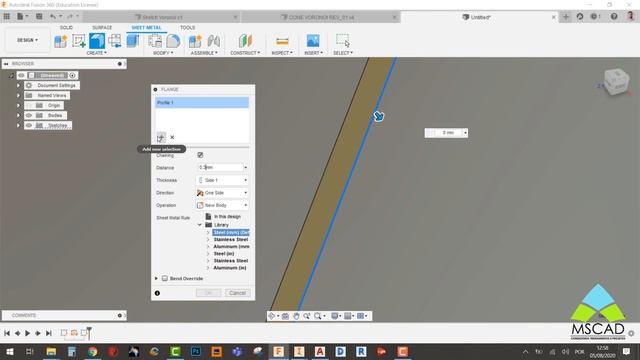
Task: Select Steel (mm) sheet metal rule
Action: pos(231,233)
